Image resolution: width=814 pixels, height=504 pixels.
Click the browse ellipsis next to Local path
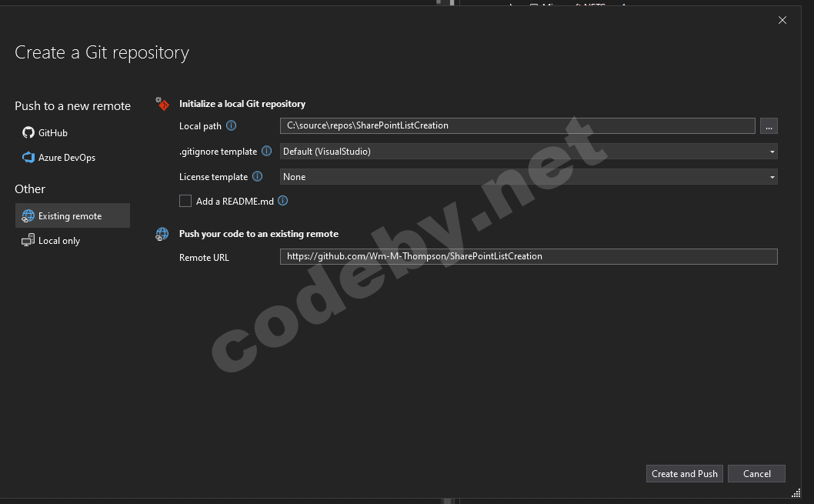click(x=769, y=125)
